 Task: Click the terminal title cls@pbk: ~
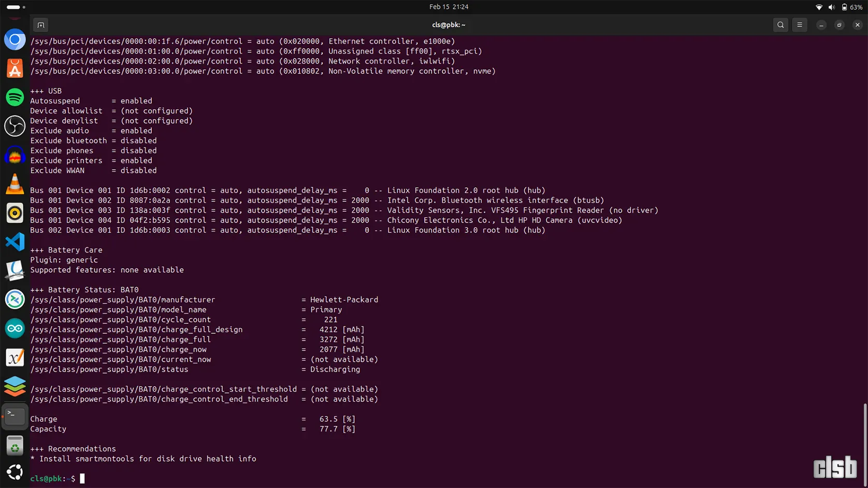[449, 25]
